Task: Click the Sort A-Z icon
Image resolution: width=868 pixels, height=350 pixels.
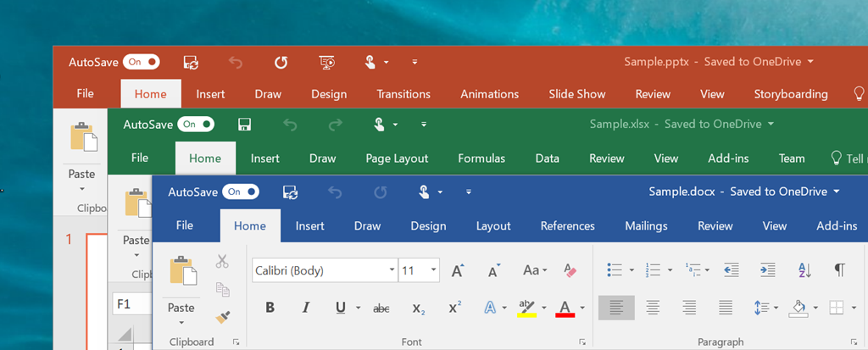Action: coord(805,270)
